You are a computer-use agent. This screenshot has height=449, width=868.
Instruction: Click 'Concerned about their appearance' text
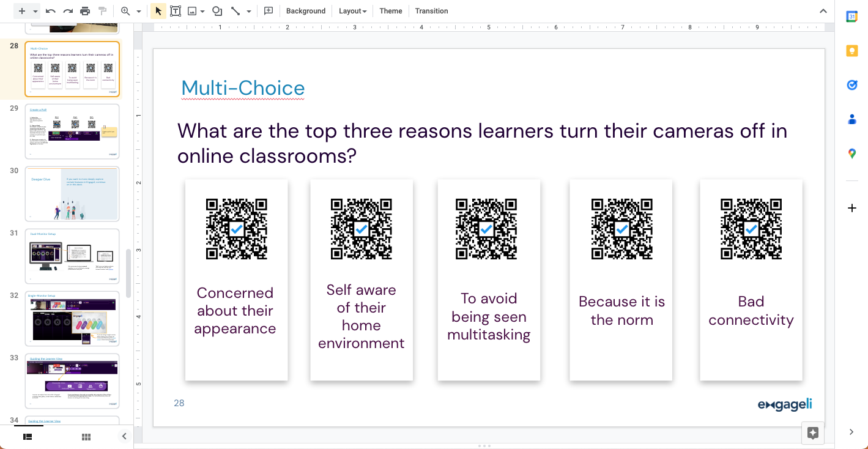[235, 311]
